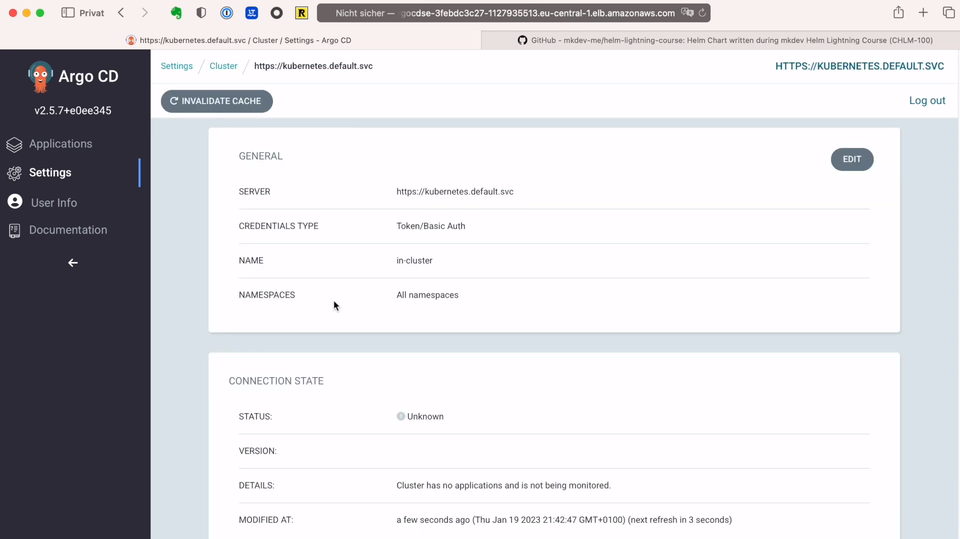Click the translate icon in address bar
Image resolution: width=960 pixels, height=539 pixels.
point(687,13)
